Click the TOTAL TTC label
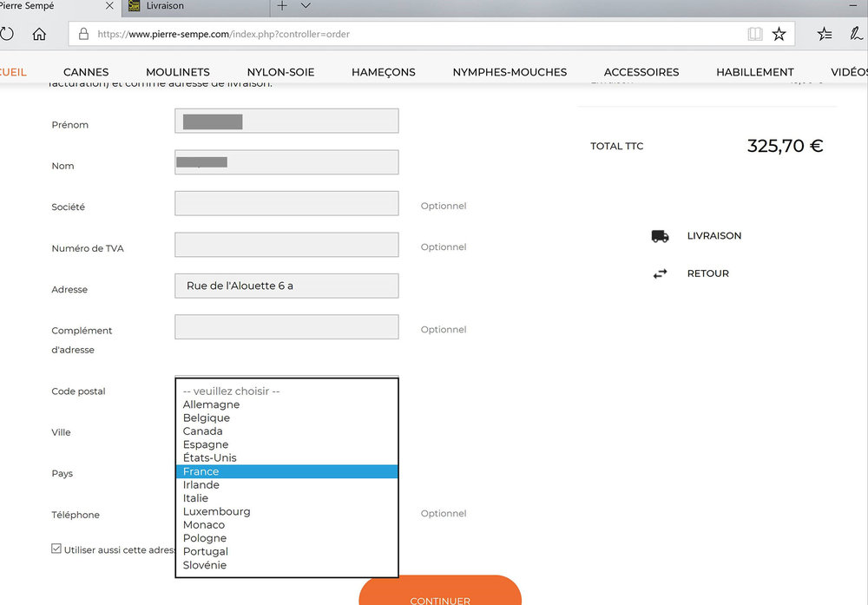 616,146
